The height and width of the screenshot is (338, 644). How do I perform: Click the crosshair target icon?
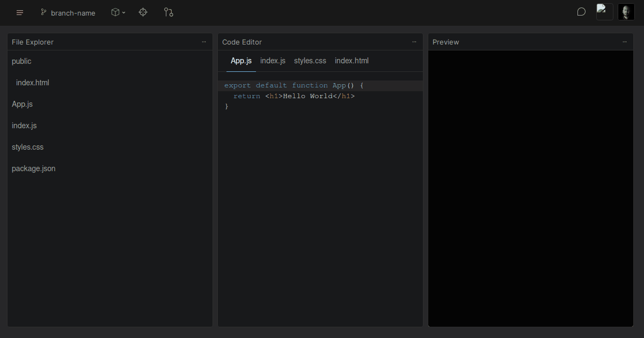click(x=143, y=12)
